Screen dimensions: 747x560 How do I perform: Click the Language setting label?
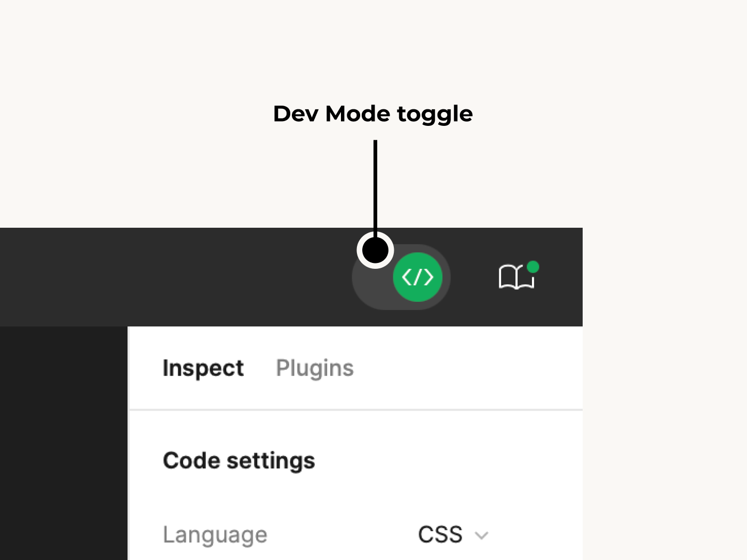(x=215, y=534)
